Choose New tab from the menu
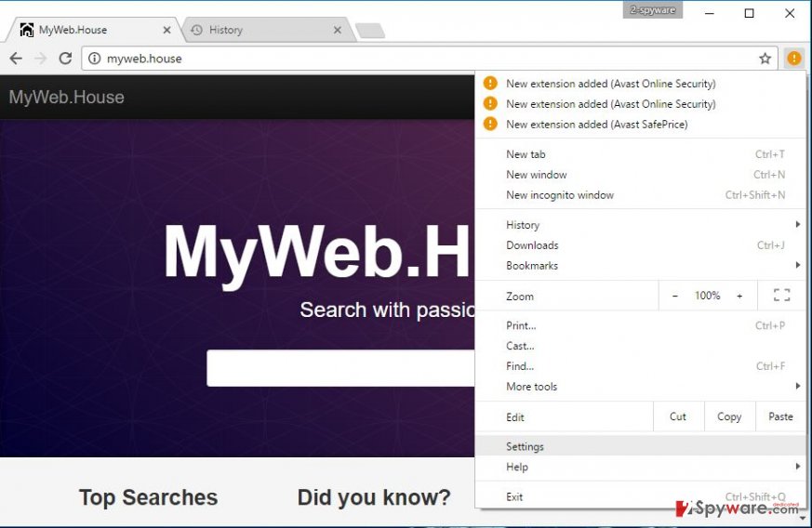812x528 pixels. click(640, 154)
